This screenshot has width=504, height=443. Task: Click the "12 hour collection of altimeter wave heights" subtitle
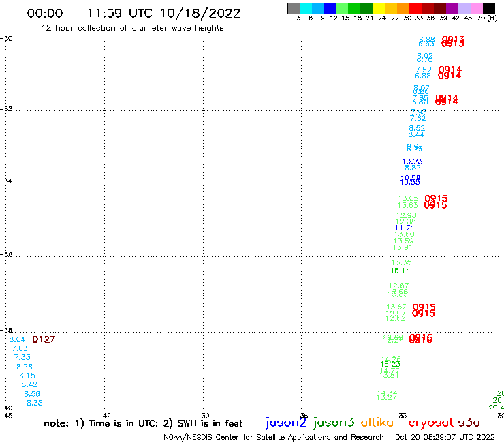coord(132,29)
